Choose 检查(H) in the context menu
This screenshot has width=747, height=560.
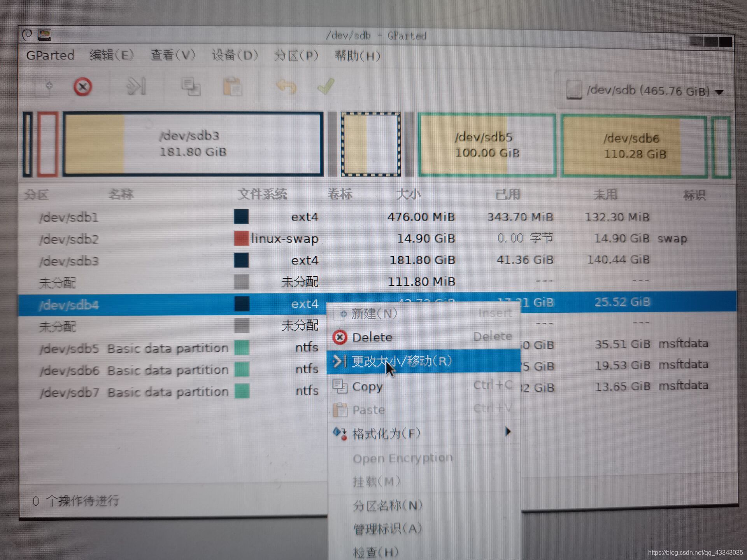point(424,551)
